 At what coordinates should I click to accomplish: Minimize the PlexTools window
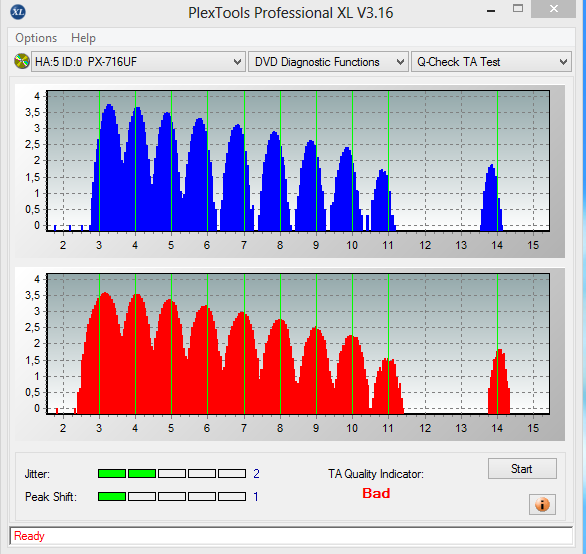point(491,10)
